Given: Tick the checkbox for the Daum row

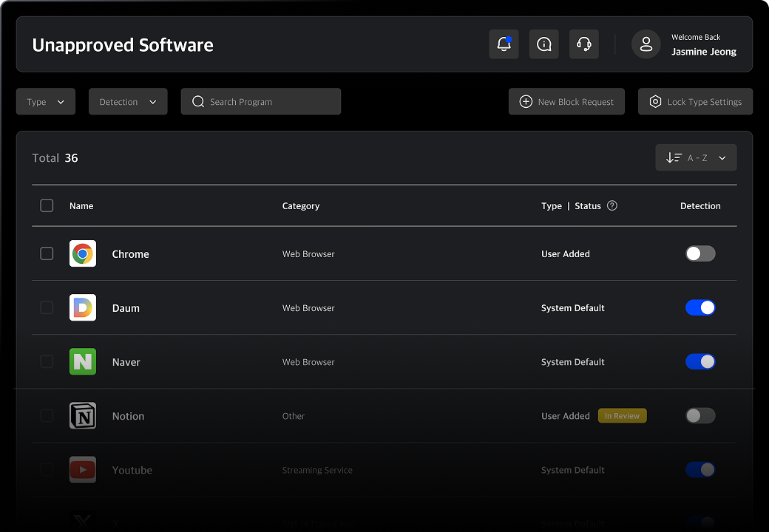Looking at the screenshot, I should point(47,307).
